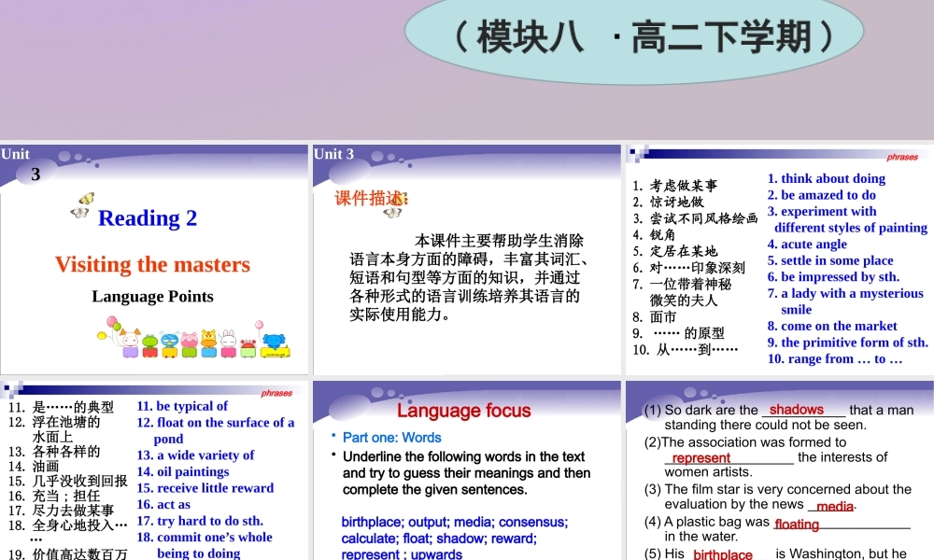The width and height of the screenshot is (934, 560).
Task: Click the phrase '4. acute angle'
Action: pyautogui.click(x=807, y=244)
